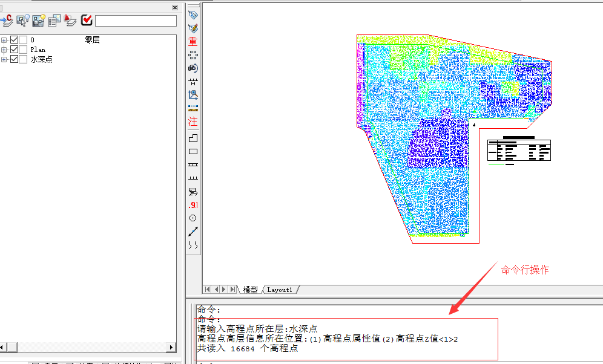Toggle the 水深点 layer checkbox
The height and width of the screenshot is (364, 603).
[x=14, y=59]
